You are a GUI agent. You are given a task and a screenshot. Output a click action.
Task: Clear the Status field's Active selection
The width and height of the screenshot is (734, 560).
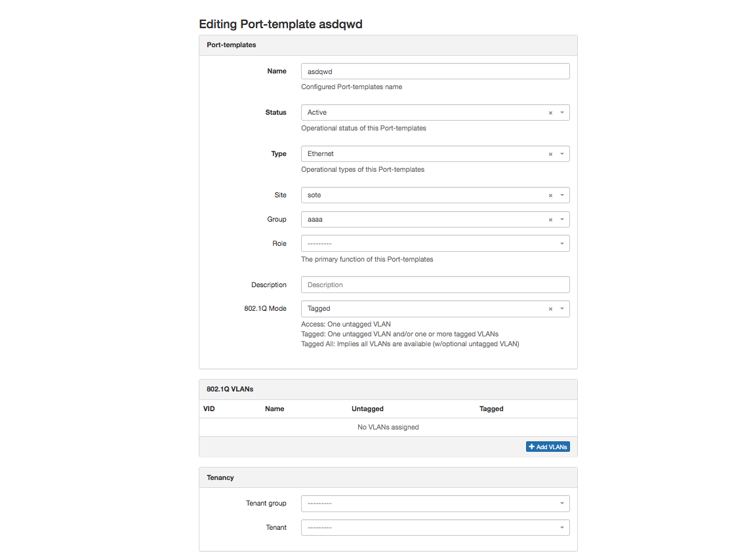pos(550,113)
